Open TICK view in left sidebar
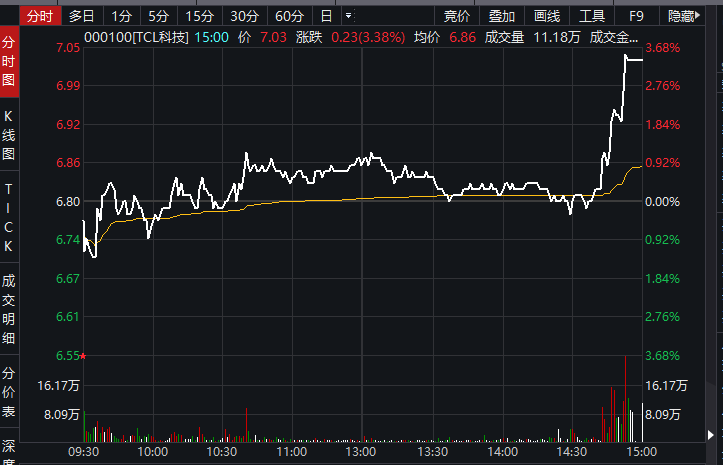The height and width of the screenshot is (465, 723). tap(9, 217)
